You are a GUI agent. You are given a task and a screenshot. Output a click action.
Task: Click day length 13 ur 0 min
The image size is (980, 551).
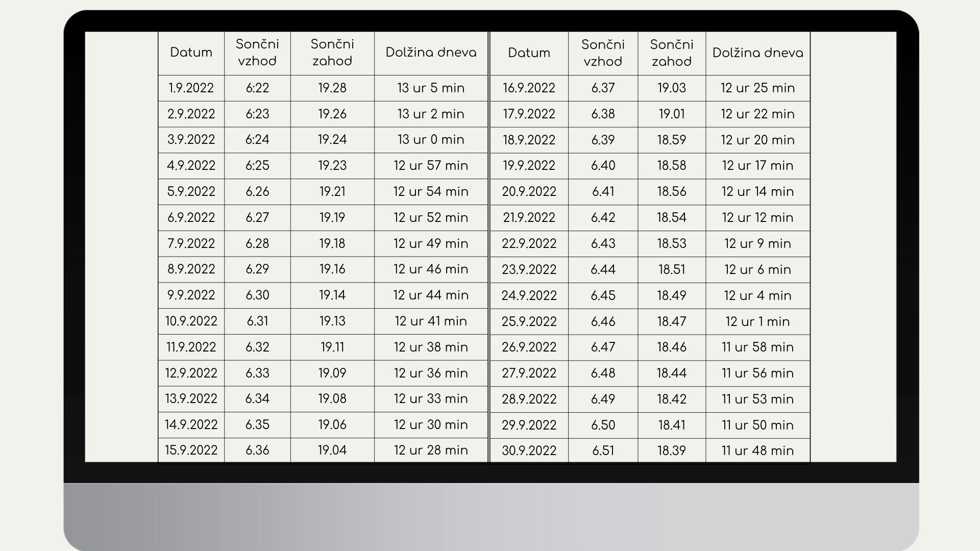tap(431, 140)
